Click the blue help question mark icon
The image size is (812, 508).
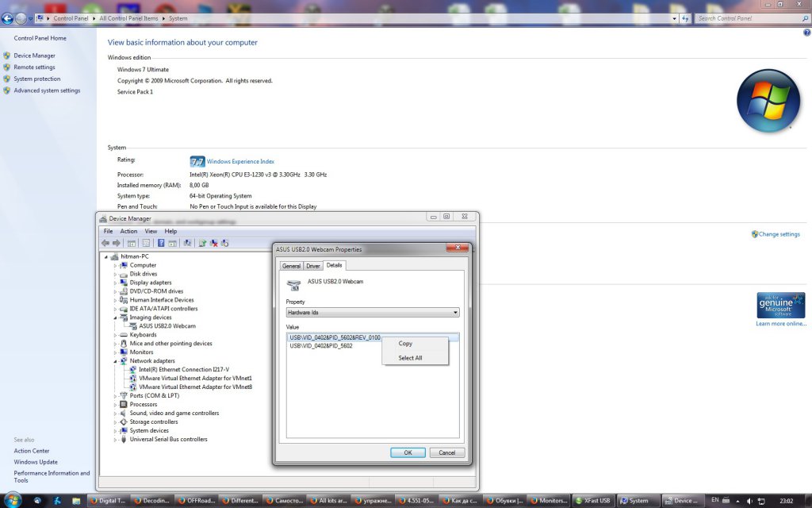[x=806, y=33]
